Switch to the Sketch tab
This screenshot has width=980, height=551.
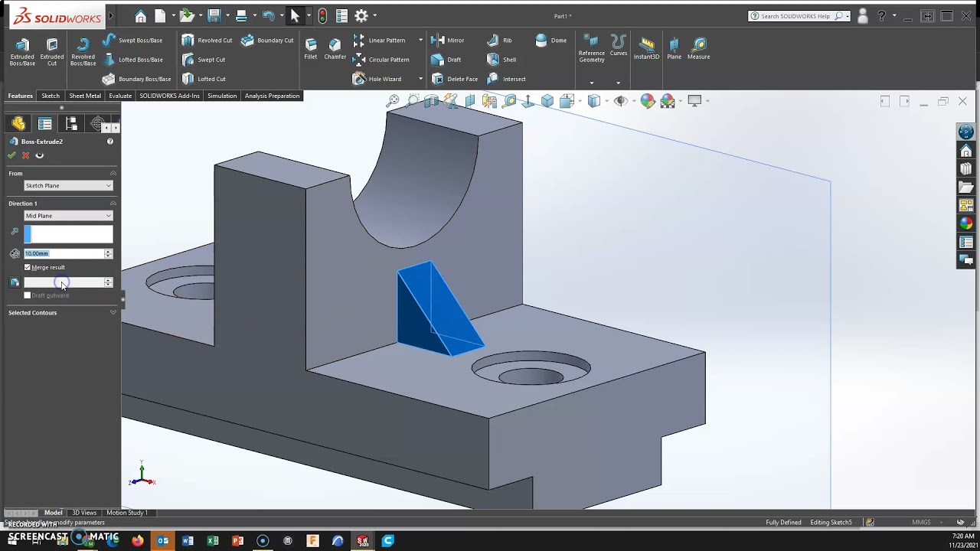pos(51,96)
